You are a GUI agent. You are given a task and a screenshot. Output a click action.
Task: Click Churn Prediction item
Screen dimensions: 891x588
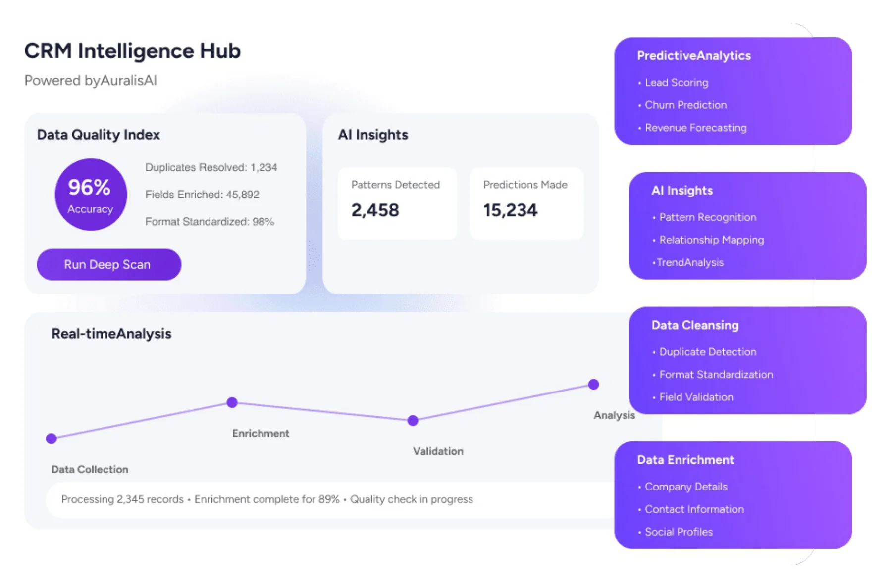tap(686, 105)
